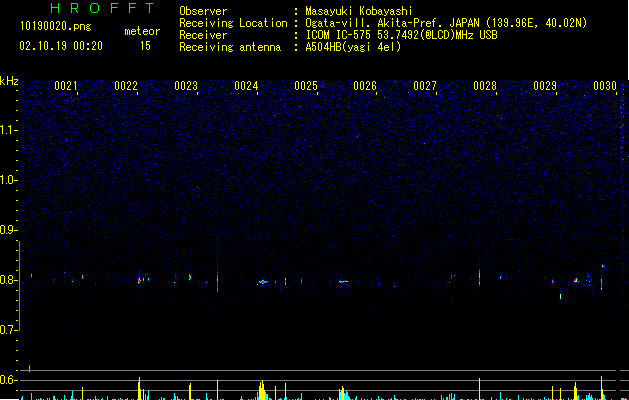Click the 1.1 kHz axis label

coord(8,130)
